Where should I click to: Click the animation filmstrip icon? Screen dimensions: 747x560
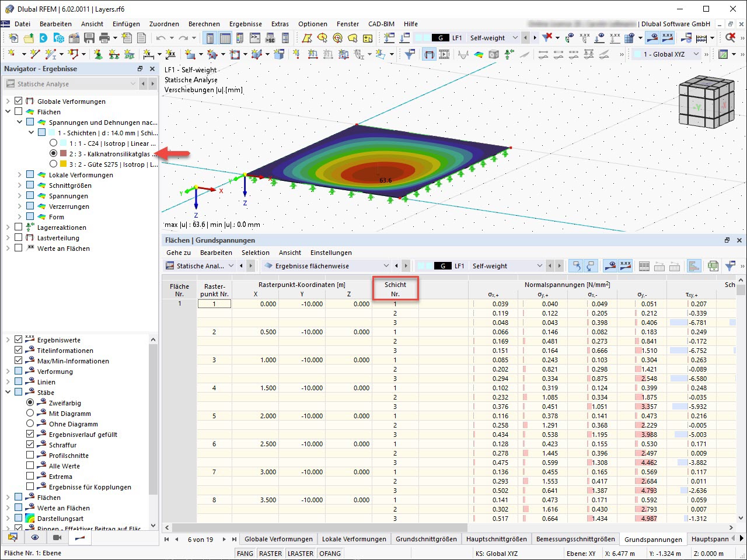click(x=444, y=54)
